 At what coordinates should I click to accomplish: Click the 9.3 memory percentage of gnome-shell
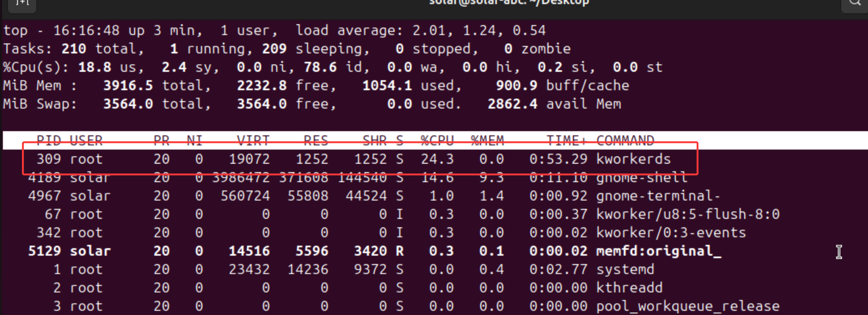point(492,177)
